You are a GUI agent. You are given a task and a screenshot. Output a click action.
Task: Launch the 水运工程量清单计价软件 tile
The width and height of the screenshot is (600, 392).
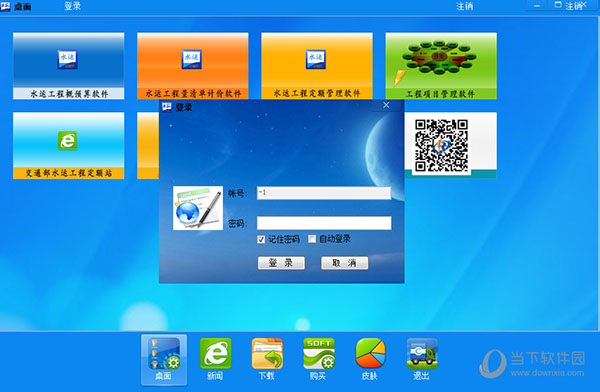192,66
